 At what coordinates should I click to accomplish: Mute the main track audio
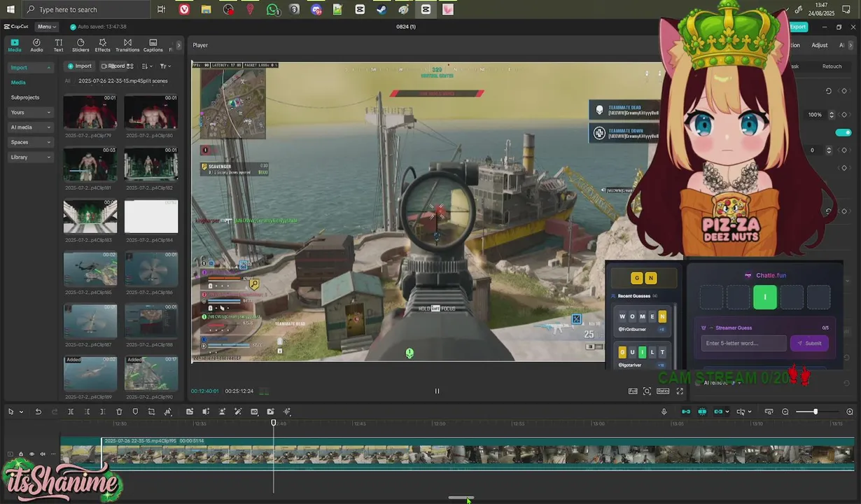coord(43,454)
